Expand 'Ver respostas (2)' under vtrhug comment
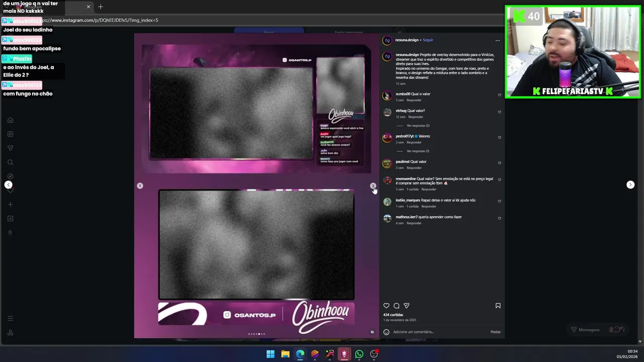This screenshot has height=362, width=644. pos(418,126)
